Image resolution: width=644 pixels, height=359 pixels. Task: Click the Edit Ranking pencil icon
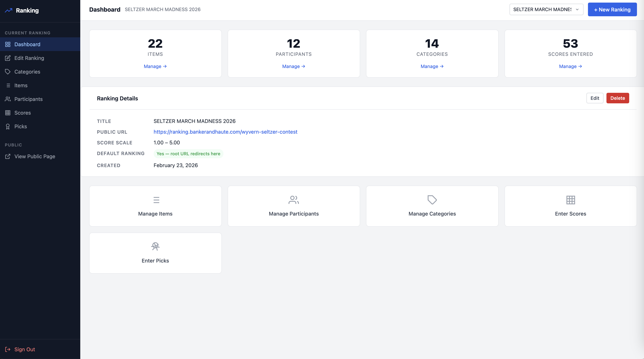[x=8, y=58]
